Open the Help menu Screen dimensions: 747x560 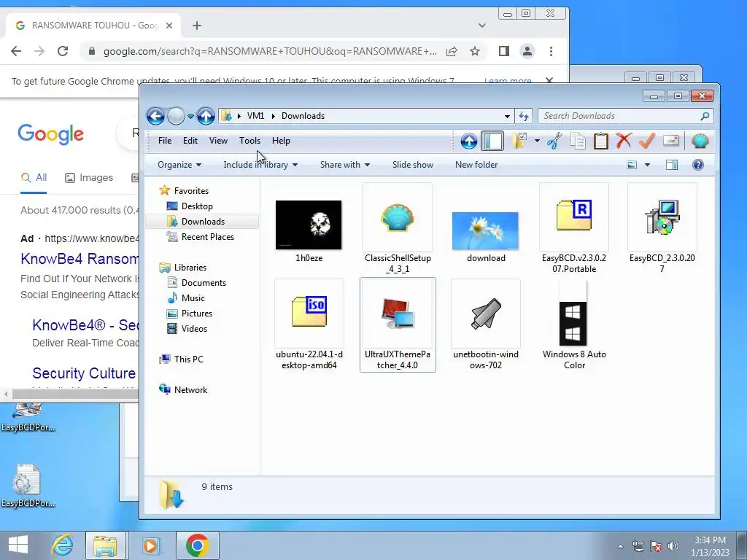click(x=281, y=141)
